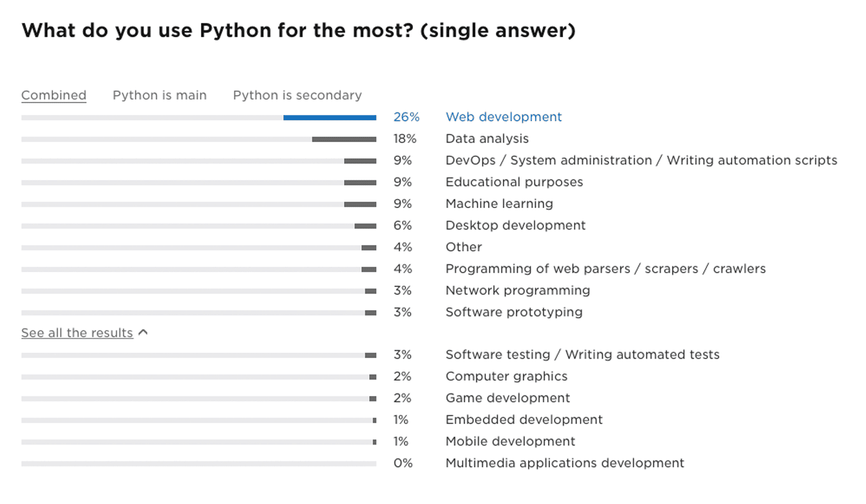Click the survey question title heading

299,30
